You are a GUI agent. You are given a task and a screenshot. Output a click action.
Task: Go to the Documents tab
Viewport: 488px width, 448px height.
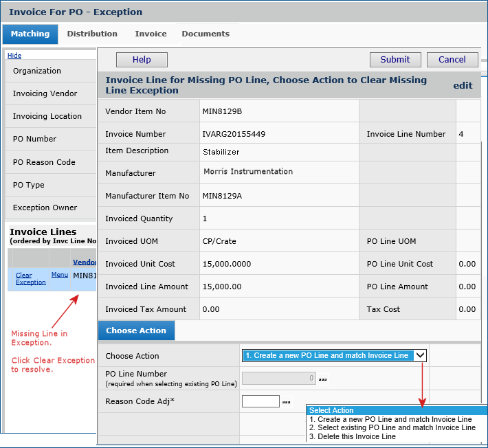pyautogui.click(x=206, y=34)
